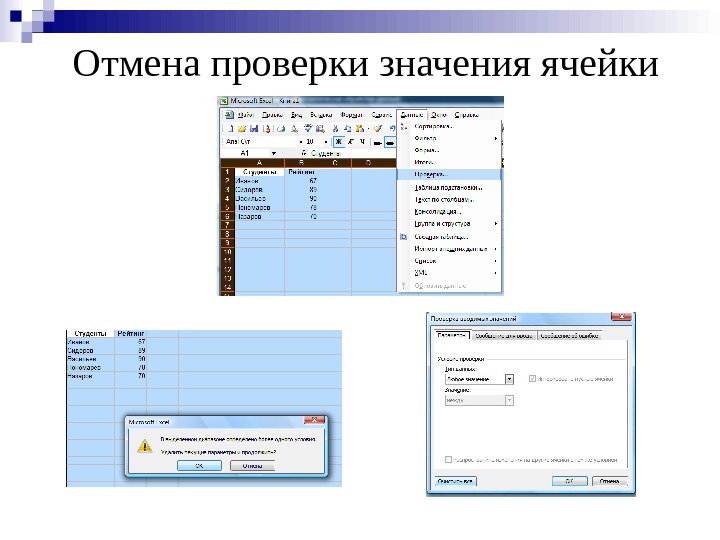Switch to Сообщение для ввода tab
The image size is (720, 540).
[x=504, y=336]
